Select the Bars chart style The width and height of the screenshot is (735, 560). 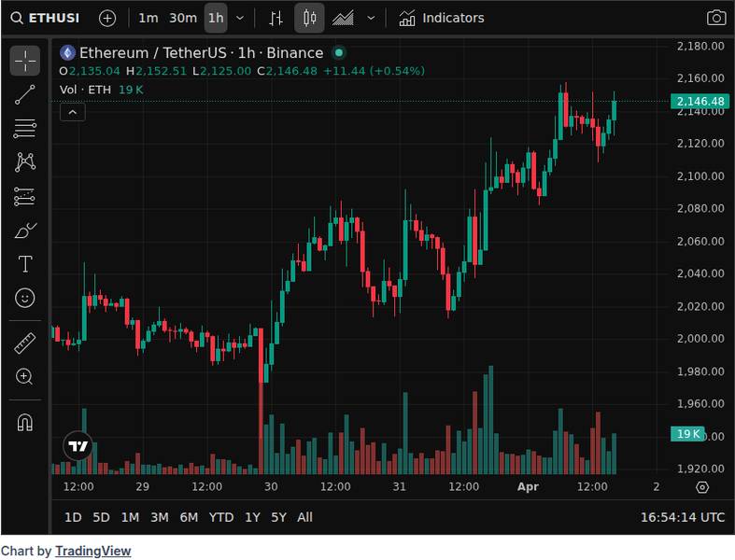(276, 19)
